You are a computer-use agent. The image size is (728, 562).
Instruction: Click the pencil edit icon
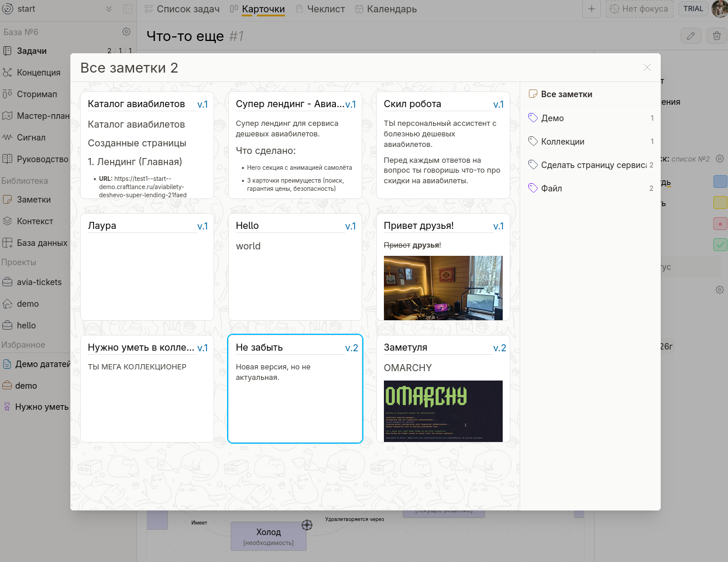click(x=691, y=36)
